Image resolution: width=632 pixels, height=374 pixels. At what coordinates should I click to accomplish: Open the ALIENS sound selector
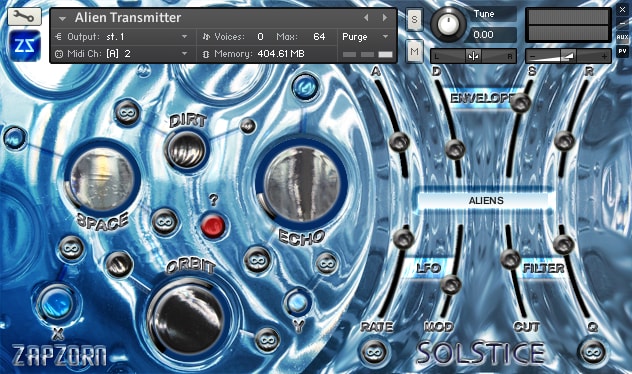486,200
